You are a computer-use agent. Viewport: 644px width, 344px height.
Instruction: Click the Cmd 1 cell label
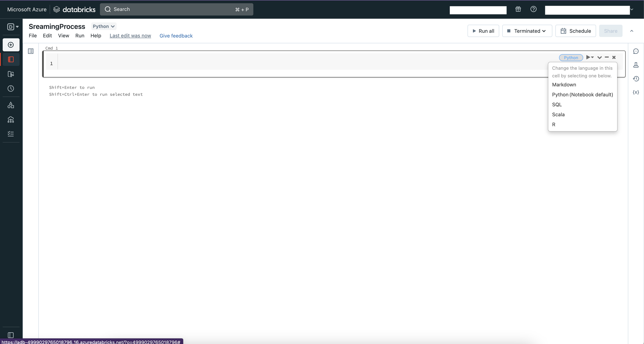pos(52,48)
